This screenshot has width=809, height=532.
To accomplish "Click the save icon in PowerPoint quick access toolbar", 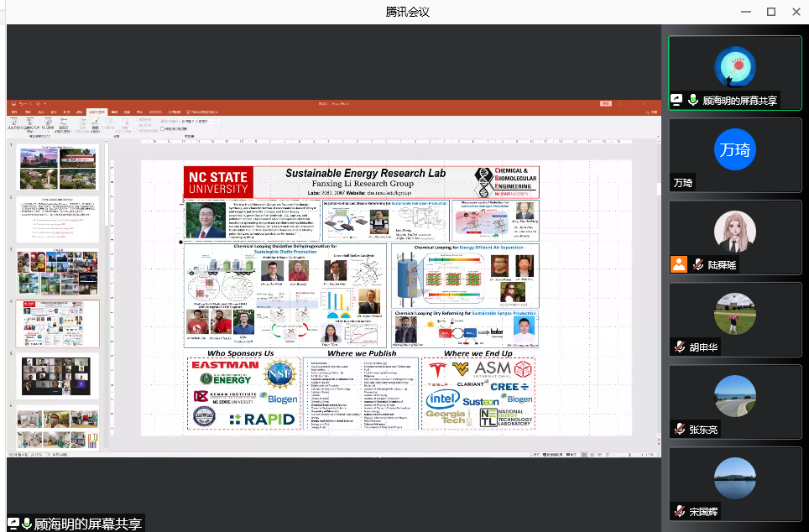I will 12,103.
